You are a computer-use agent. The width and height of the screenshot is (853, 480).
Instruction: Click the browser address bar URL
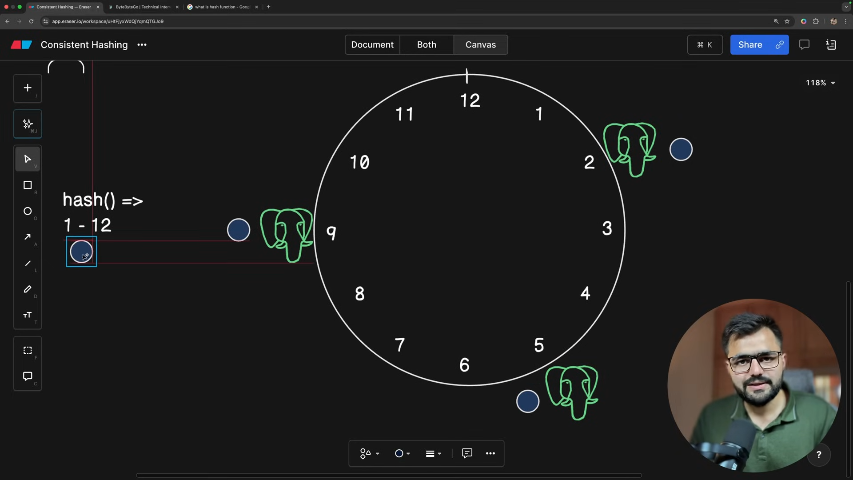108,21
